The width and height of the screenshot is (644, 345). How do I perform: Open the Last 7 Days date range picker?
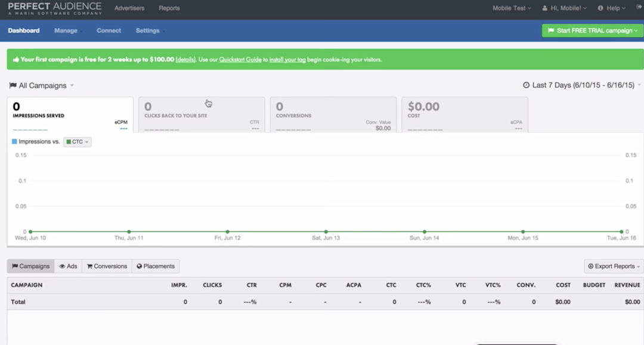coord(581,85)
